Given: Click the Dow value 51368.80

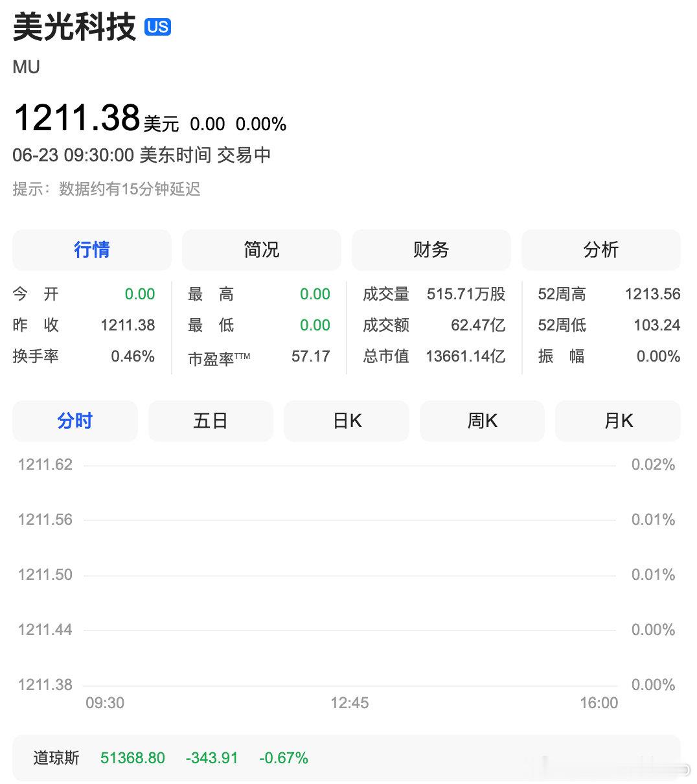Looking at the screenshot, I should coord(133,758).
